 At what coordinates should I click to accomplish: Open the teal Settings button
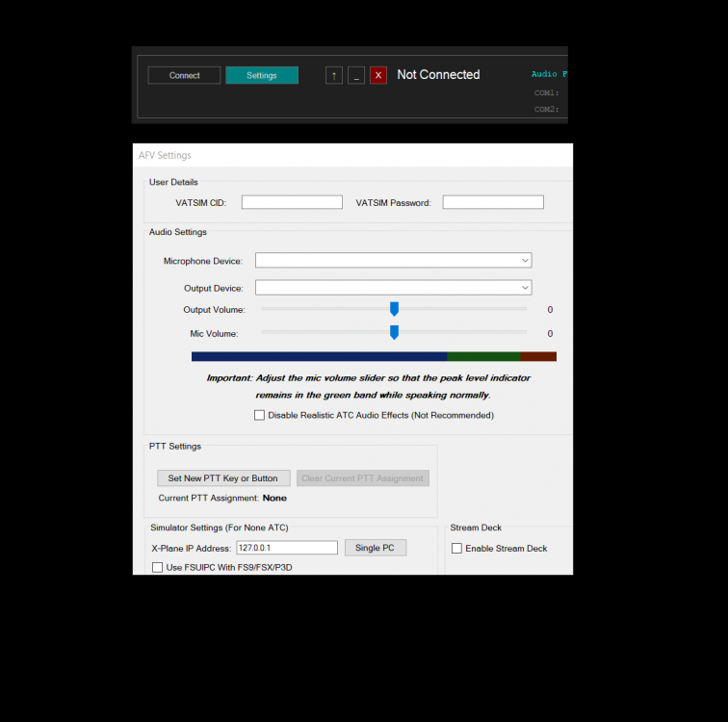(262, 75)
